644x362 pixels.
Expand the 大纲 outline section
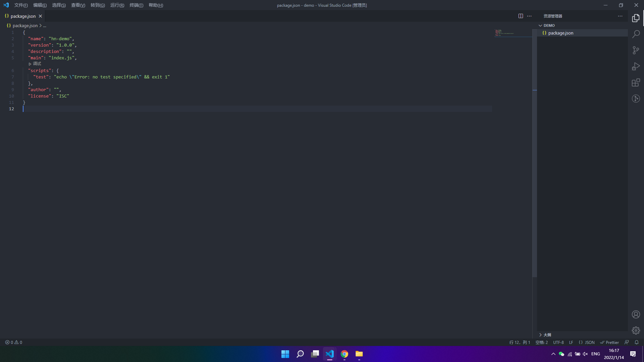click(547, 335)
